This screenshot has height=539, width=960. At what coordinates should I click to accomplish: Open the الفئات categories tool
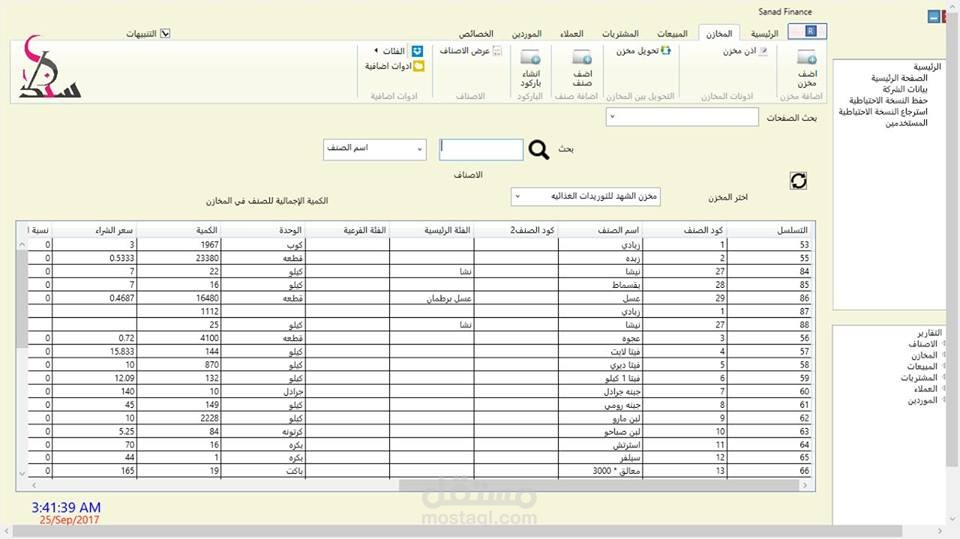pos(399,51)
